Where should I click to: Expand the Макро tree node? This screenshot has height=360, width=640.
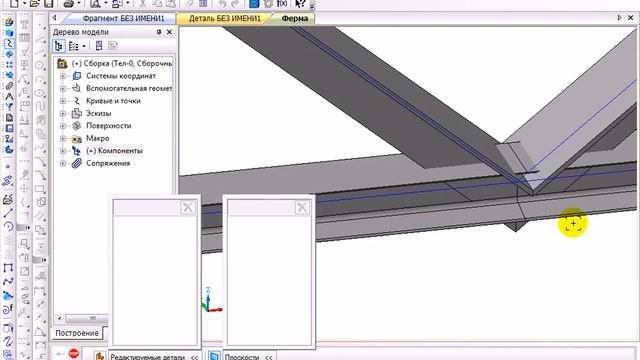(x=63, y=138)
